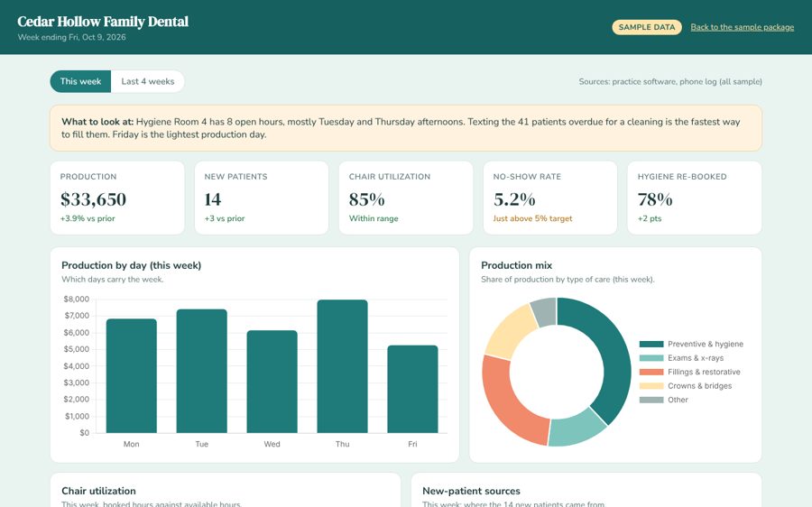The width and height of the screenshot is (812, 507).
Task: Switch to the Last 4 weeks tab
Action: click(x=148, y=81)
